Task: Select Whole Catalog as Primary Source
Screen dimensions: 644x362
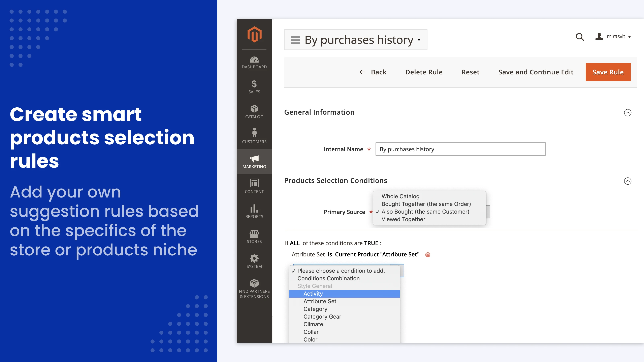Action: 400,196
